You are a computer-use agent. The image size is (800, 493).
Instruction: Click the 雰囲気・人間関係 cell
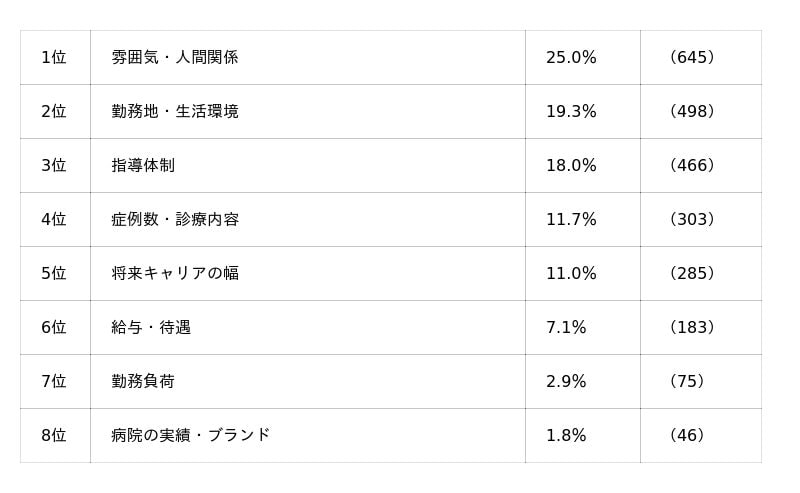[x=175, y=58]
